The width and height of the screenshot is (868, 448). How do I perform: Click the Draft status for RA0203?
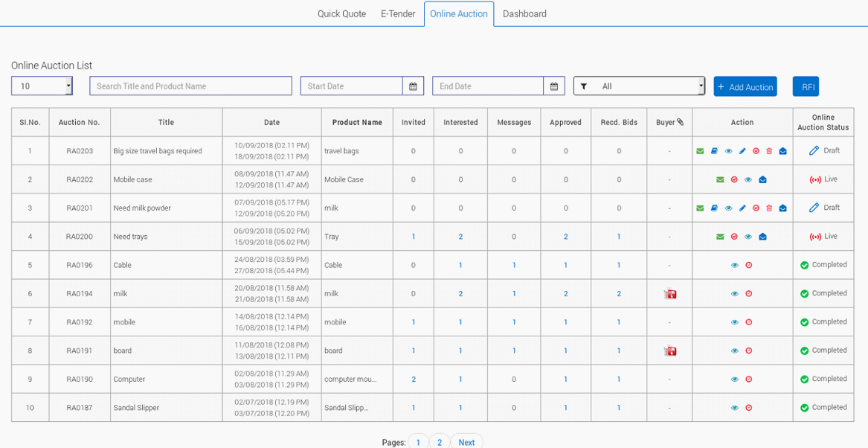(824, 150)
